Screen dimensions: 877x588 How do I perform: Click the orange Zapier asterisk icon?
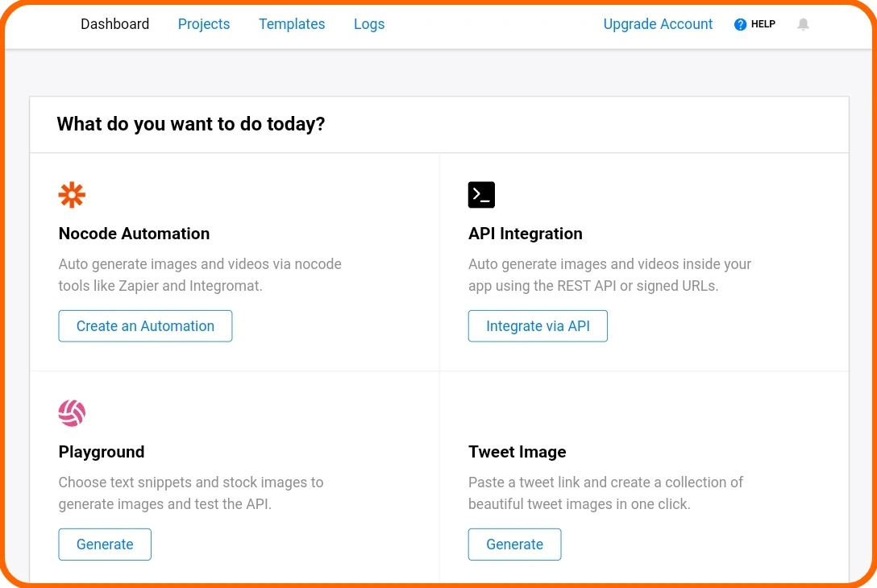coord(72,195)
